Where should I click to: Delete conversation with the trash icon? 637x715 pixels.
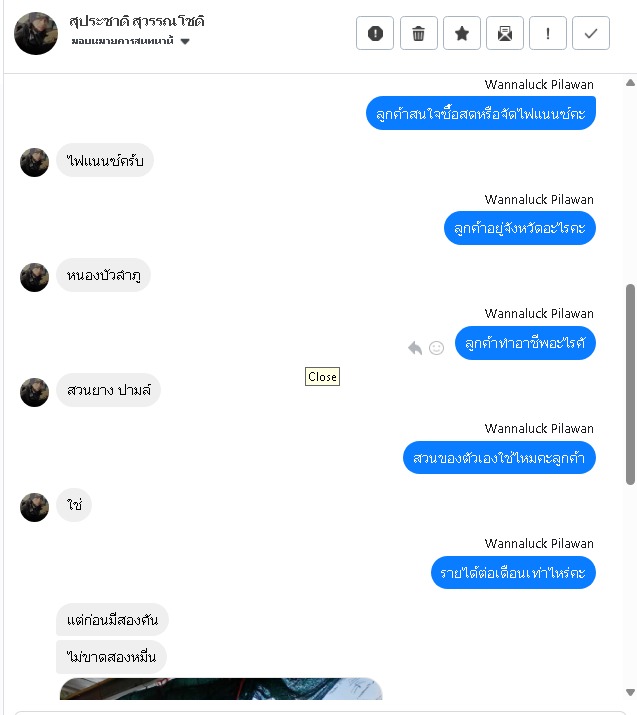pyautogui.click(x=418, y=33)
